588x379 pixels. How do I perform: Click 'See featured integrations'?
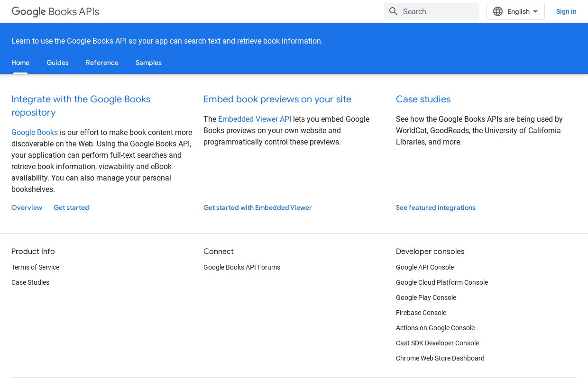[436, 208]
